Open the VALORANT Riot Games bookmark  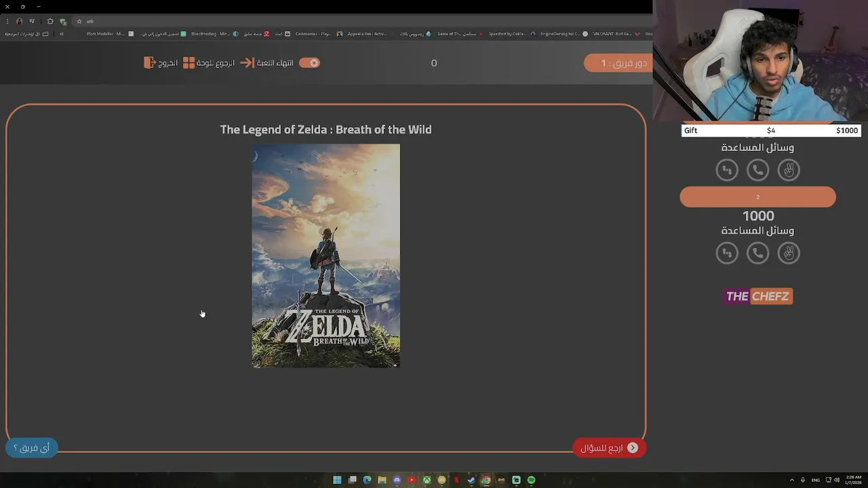coord(616,34)
